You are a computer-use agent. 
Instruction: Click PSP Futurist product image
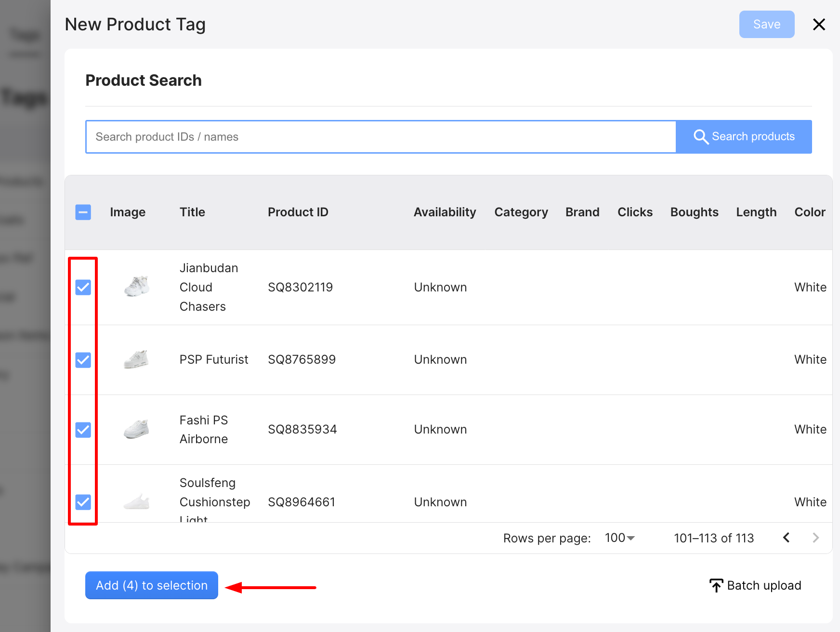click(x=136, y=359)
